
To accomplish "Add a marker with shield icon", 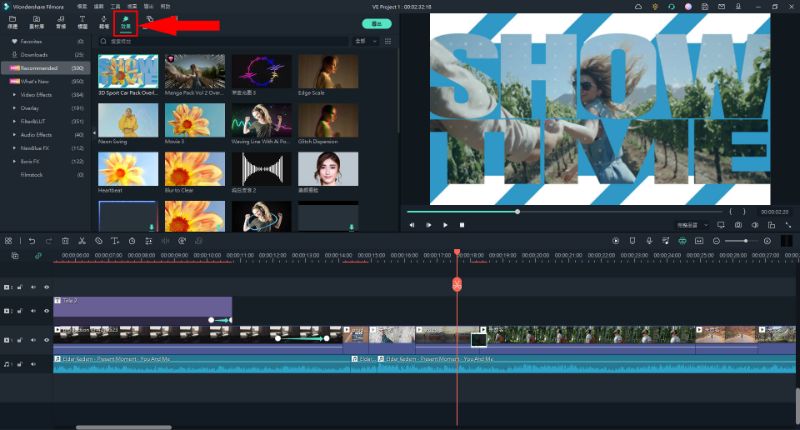I will 632,241.
